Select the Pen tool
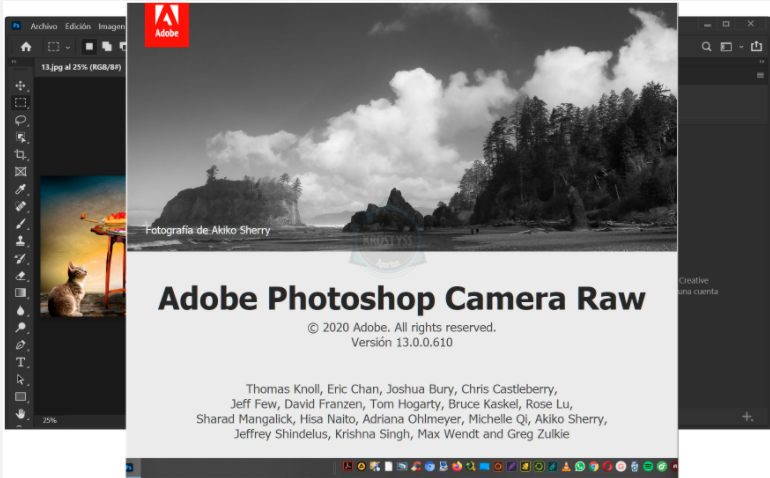The width and height of the screenshot is (770, 478). pos(20,345)
